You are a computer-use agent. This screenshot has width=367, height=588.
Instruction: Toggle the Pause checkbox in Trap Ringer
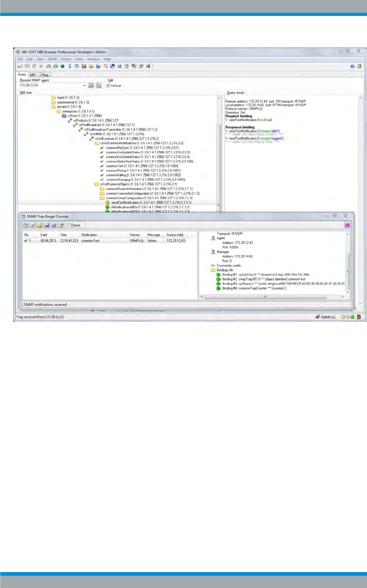point(69,225)
